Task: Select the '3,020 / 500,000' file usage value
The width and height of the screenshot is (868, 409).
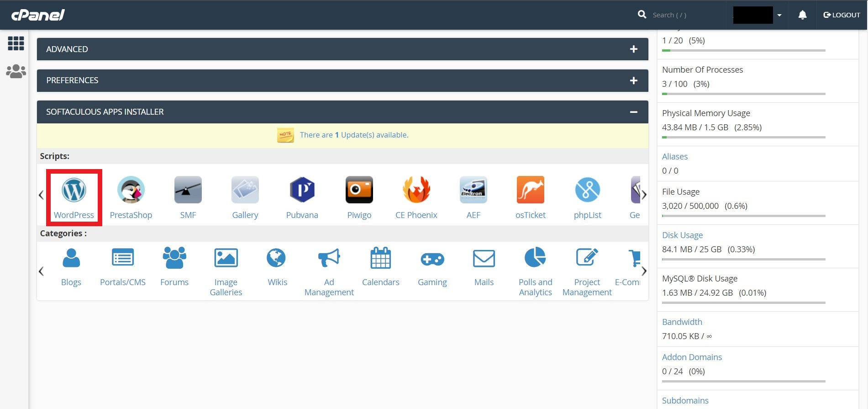Action: pos(690,206)
